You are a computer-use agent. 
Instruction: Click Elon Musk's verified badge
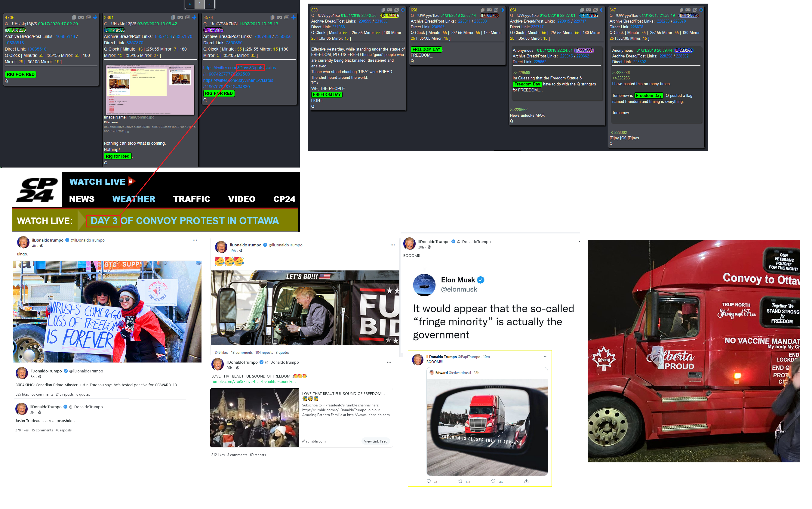481,280
